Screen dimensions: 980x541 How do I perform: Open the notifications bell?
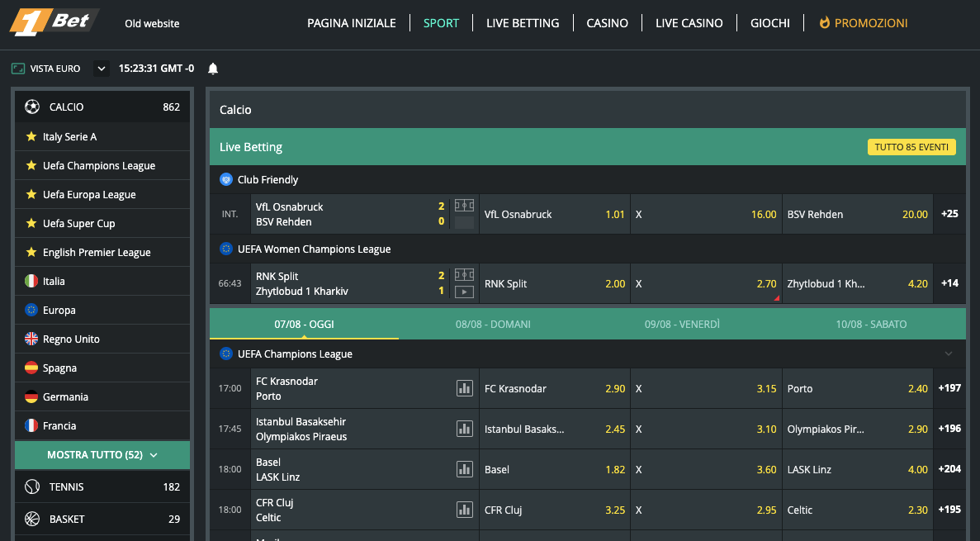[x=212, y=68]
